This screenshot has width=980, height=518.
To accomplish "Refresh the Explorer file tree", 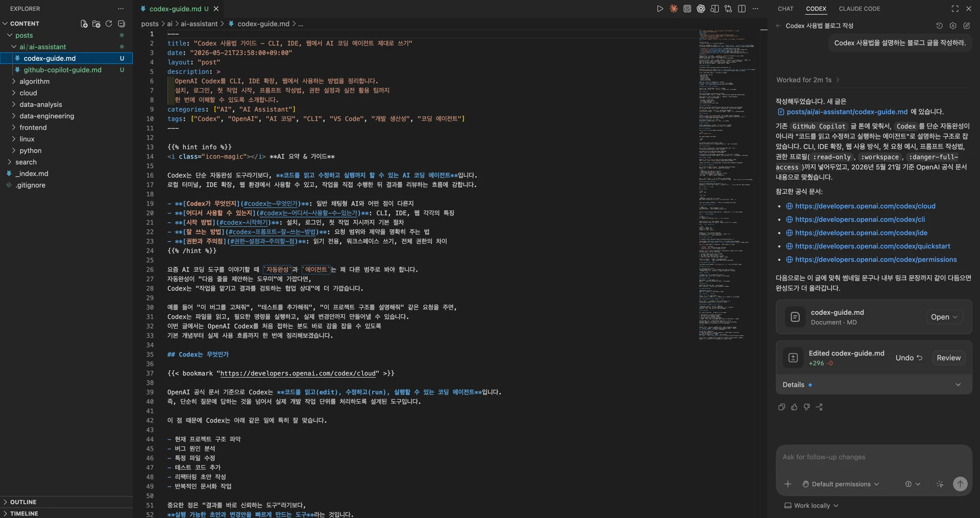I will coord(109,23).
